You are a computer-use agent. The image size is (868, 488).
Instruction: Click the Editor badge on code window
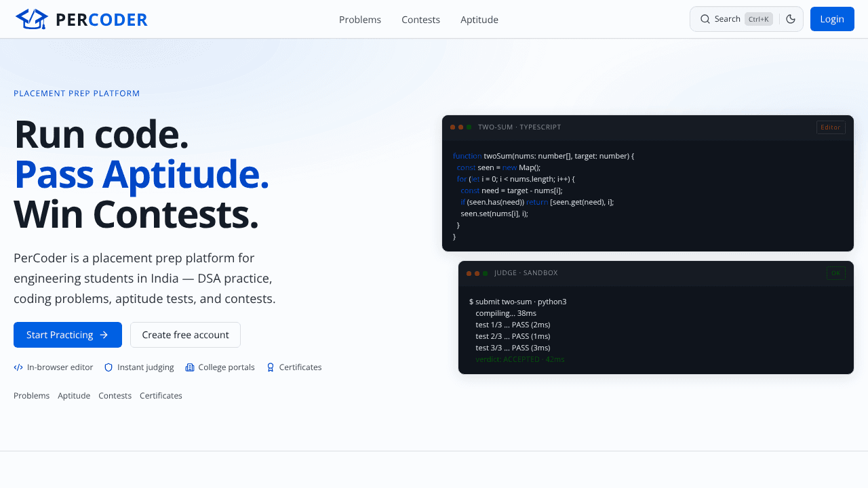(831, 127)
